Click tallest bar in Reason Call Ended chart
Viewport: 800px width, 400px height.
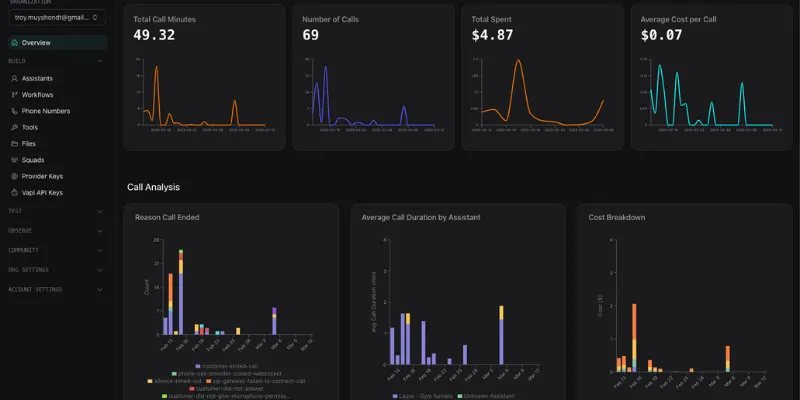point(181,292)
